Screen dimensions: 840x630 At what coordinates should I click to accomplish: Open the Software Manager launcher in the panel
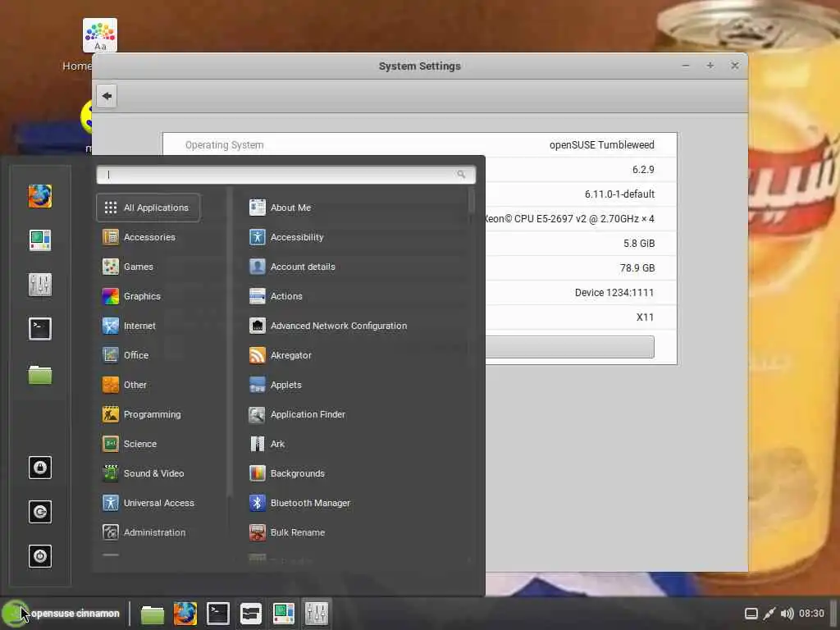(283, 614)
